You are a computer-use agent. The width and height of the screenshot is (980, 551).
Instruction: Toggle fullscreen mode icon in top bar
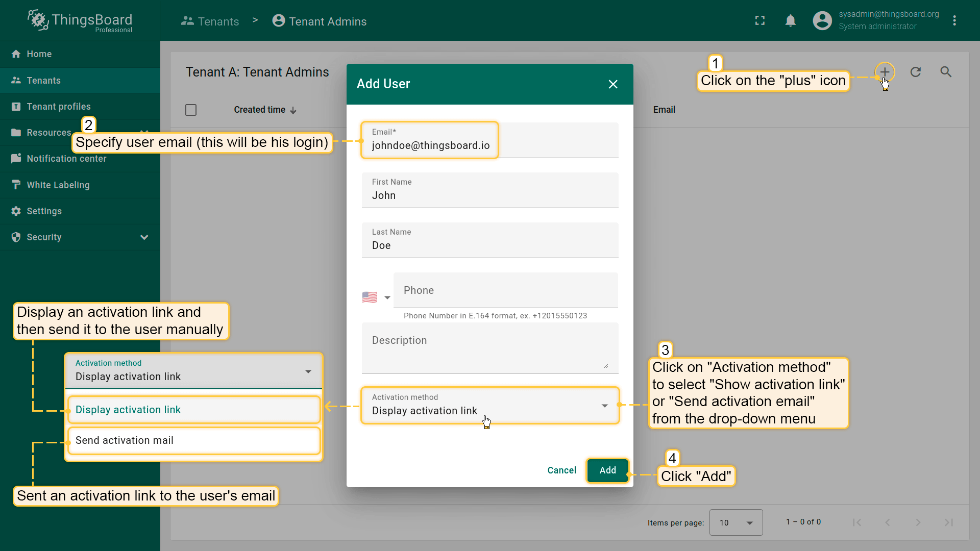760,20
